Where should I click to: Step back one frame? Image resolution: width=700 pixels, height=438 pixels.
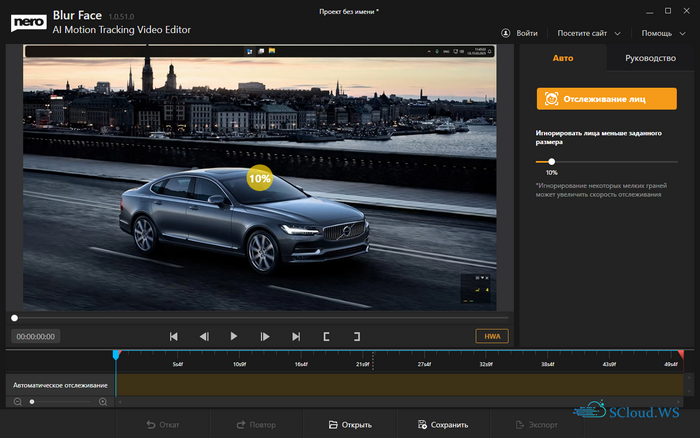204,337
